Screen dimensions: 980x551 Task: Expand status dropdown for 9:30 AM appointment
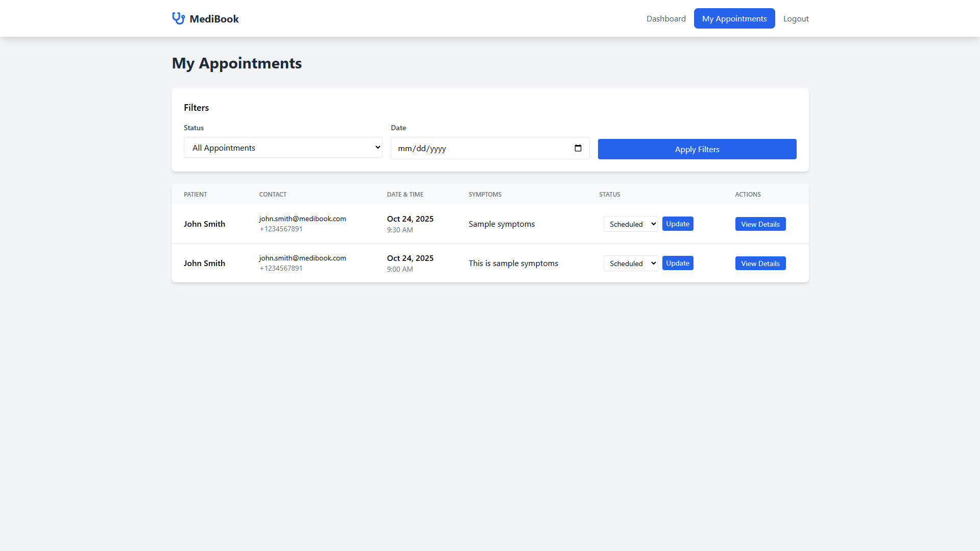[631, 224]
